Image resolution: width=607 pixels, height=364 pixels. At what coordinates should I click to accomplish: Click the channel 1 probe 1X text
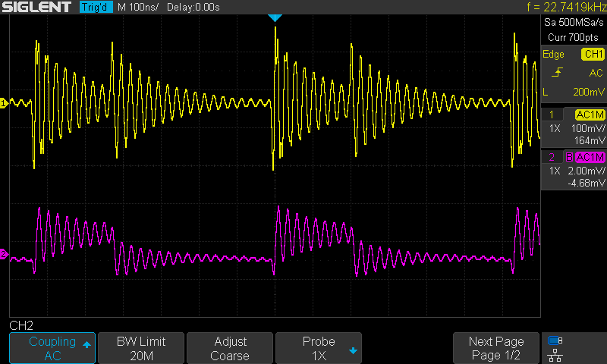(x=555, y=128)
